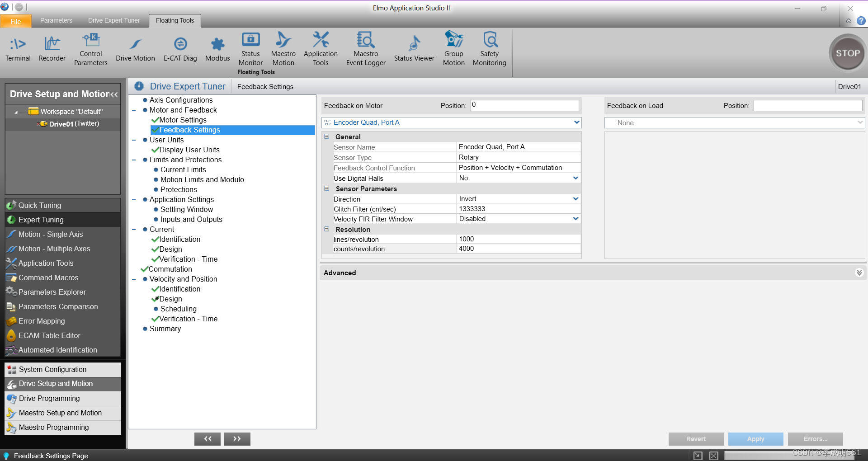Collapse the Sensor Parameters group
The width and height of the screenshot is (868, 461).
pos(327,188)
